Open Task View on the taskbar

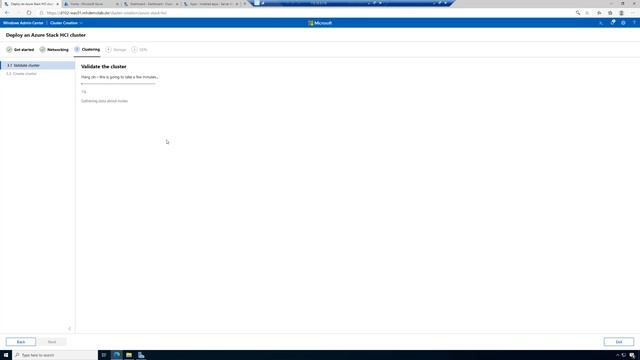pos(104,355)
